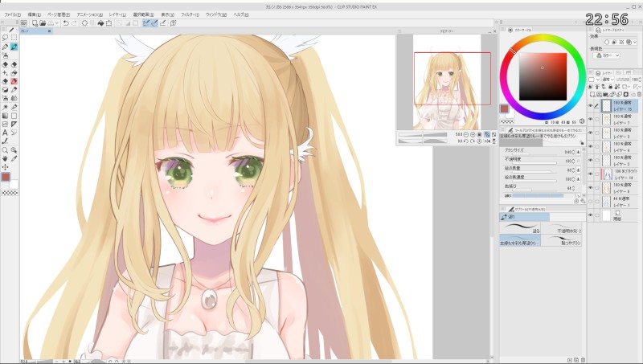
Task: Select the pink highlighted sub tool icon
Action: click(14, 81)
